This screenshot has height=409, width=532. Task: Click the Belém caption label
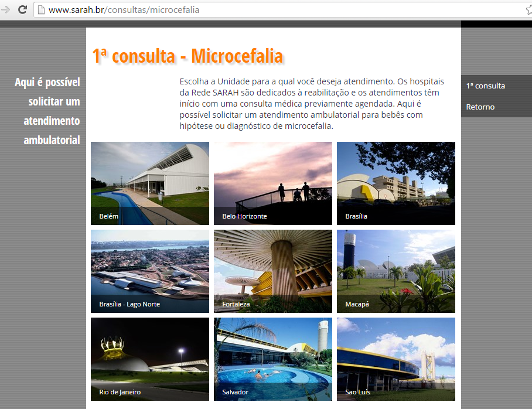click(x=108, y=216)
